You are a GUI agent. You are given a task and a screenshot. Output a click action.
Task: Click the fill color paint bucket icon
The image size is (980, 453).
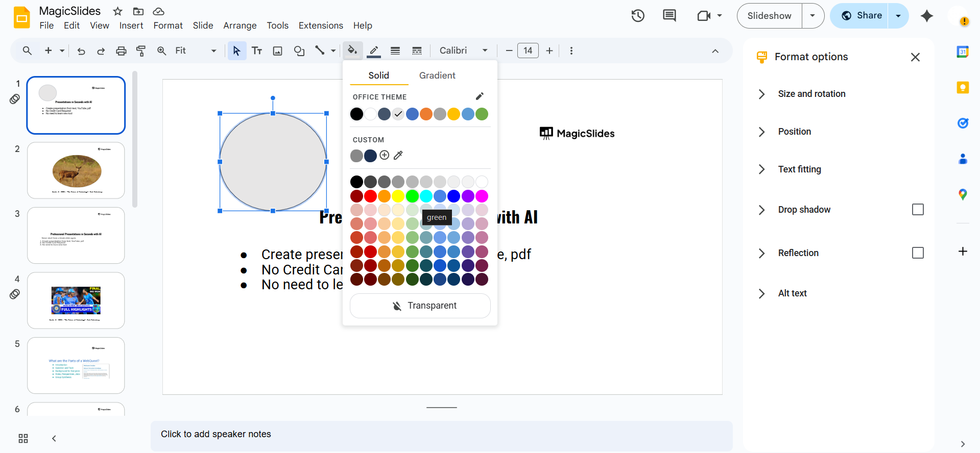[352, 51]
